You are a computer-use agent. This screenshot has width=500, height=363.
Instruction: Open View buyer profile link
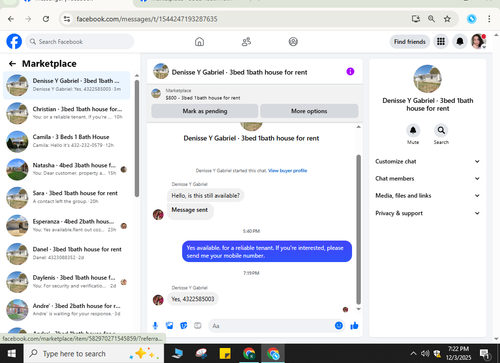(x=287, y=171)
